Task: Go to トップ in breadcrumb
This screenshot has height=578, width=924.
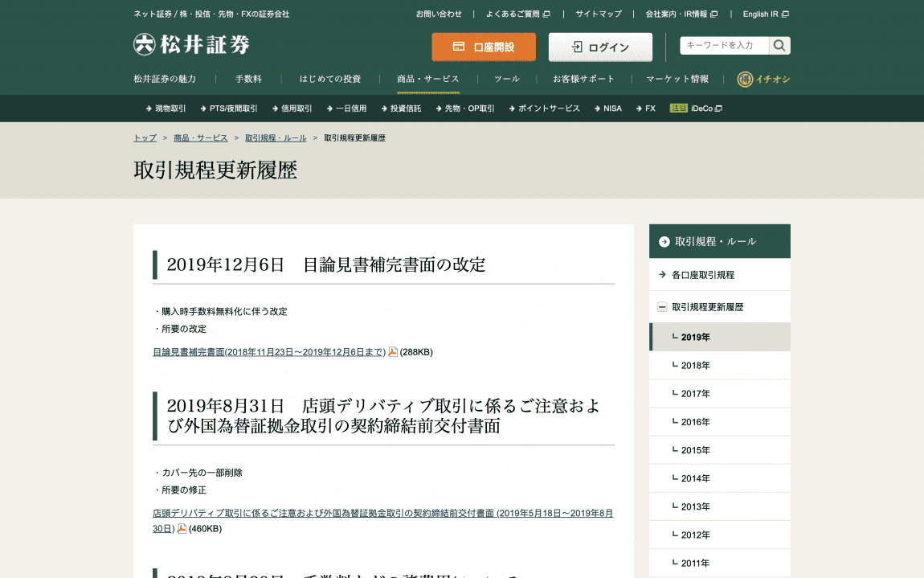Action: tap(145, 138)
